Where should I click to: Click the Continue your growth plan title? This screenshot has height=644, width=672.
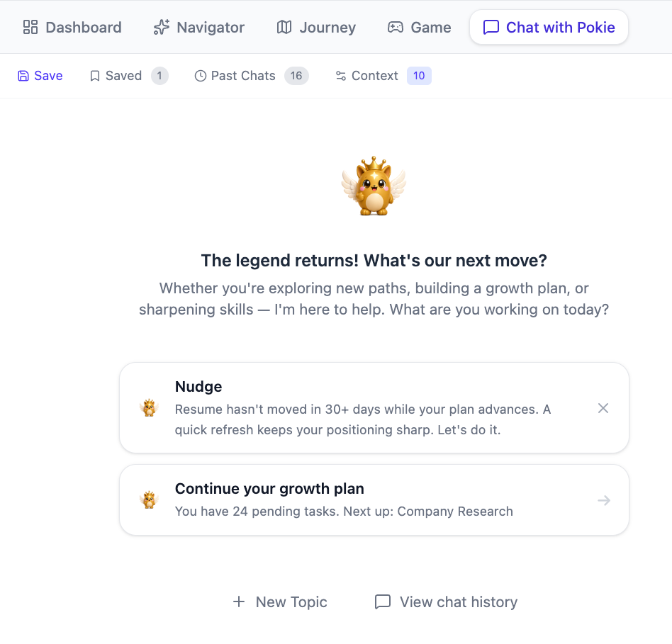coord(269,488)
